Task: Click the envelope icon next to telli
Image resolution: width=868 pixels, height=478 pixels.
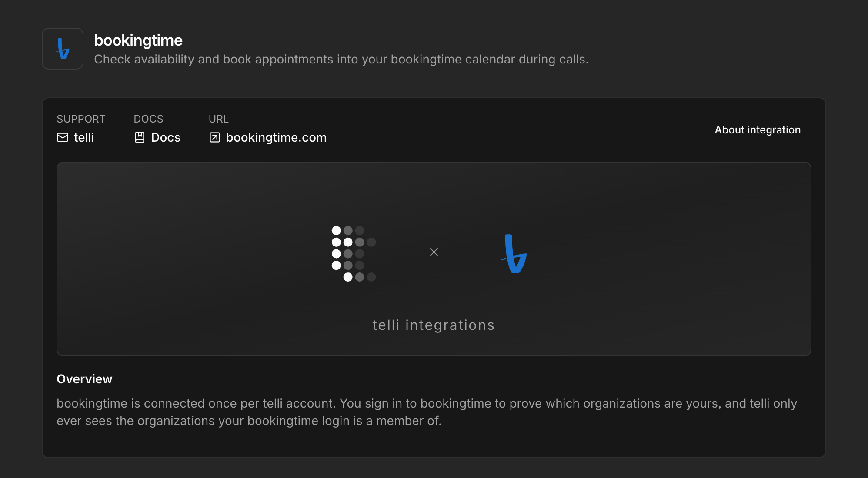Action: click(63, 137)
